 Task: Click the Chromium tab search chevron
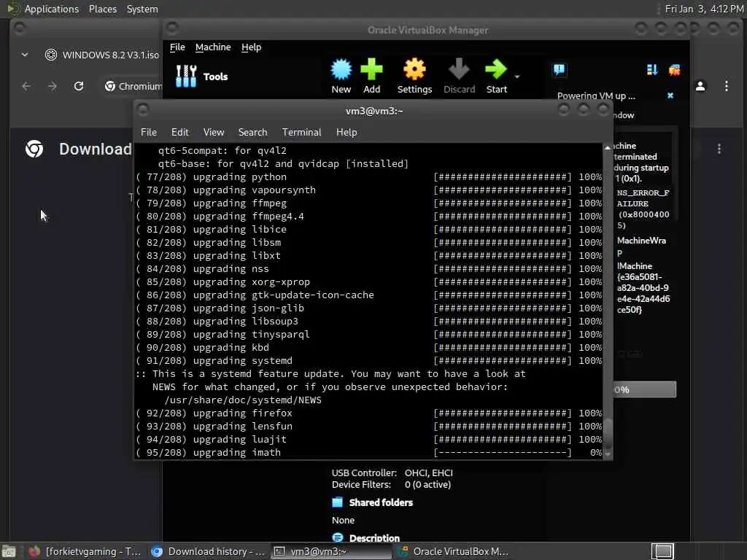[24, 55]
